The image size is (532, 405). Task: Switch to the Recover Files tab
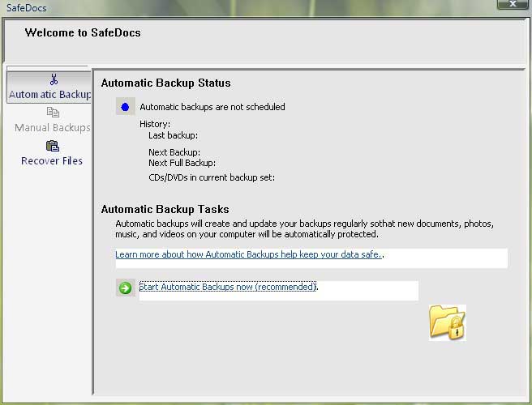[x=52, y=160]
